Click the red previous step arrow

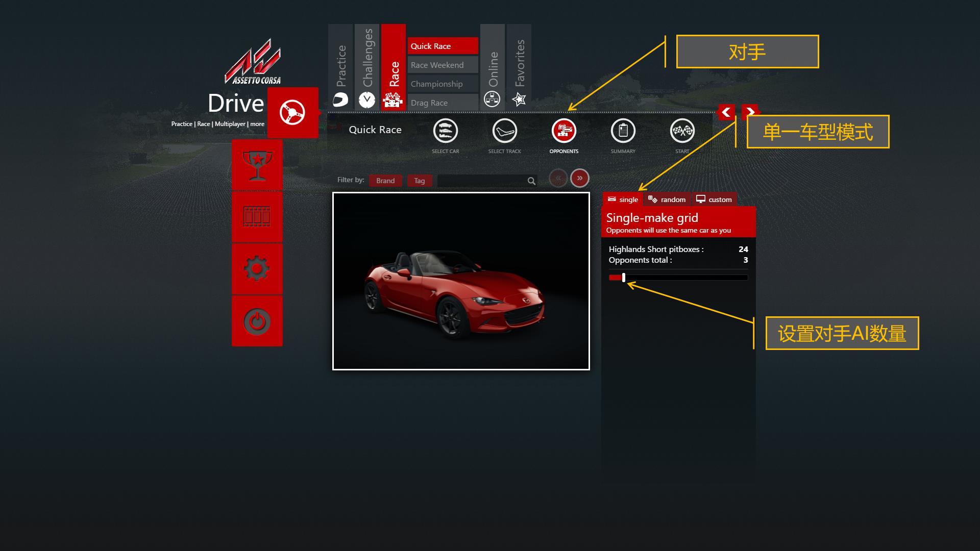point(726,112)
